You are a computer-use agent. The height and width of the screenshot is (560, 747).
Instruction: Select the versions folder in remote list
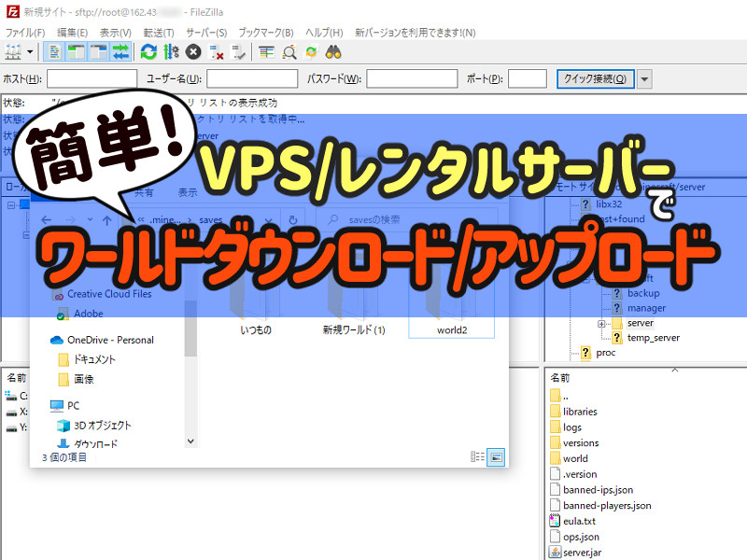574,442
